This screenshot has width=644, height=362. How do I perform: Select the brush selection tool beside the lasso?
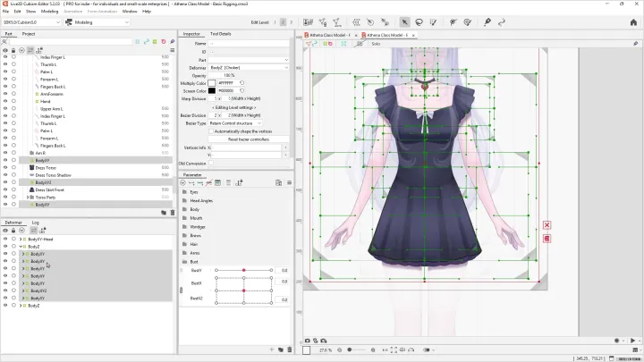coord(433,22)
